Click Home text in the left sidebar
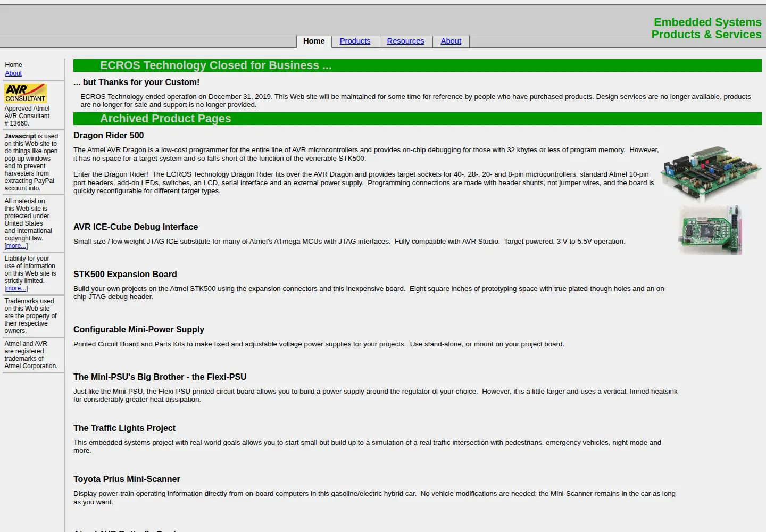Viewport: 766px width, 532px height. pyautogui.click(x=13, y=65)
